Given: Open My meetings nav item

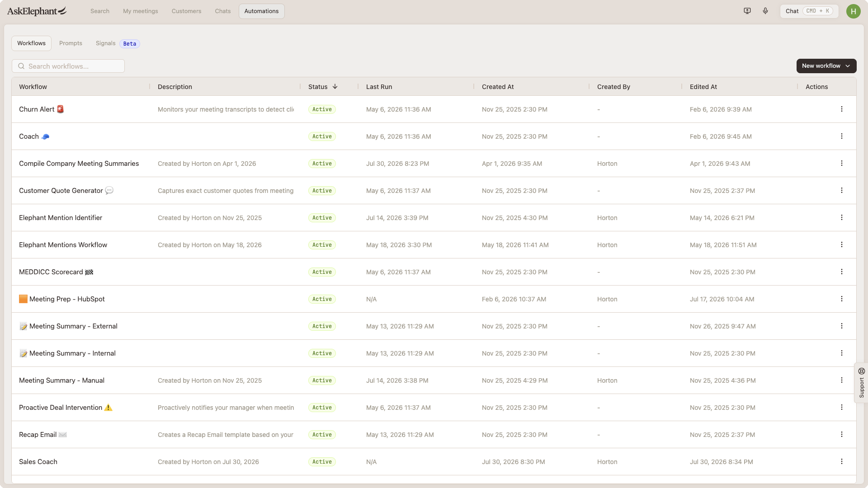Looking at the screenshot, I should (141, 11).
